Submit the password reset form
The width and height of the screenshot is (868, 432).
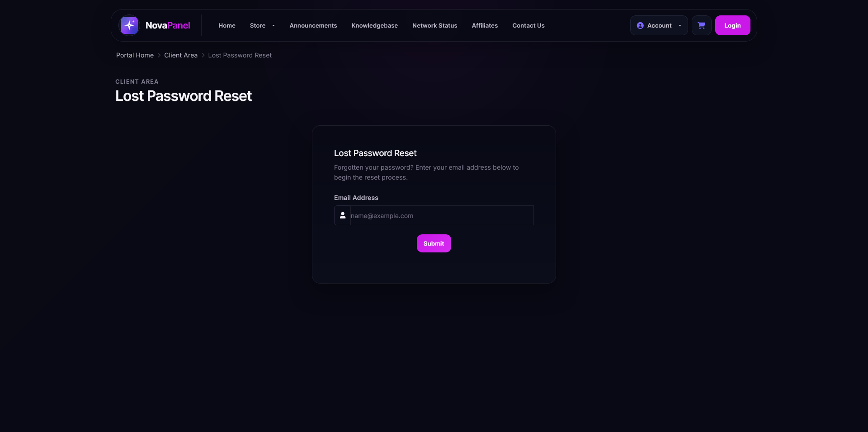(x=434, y=243)
